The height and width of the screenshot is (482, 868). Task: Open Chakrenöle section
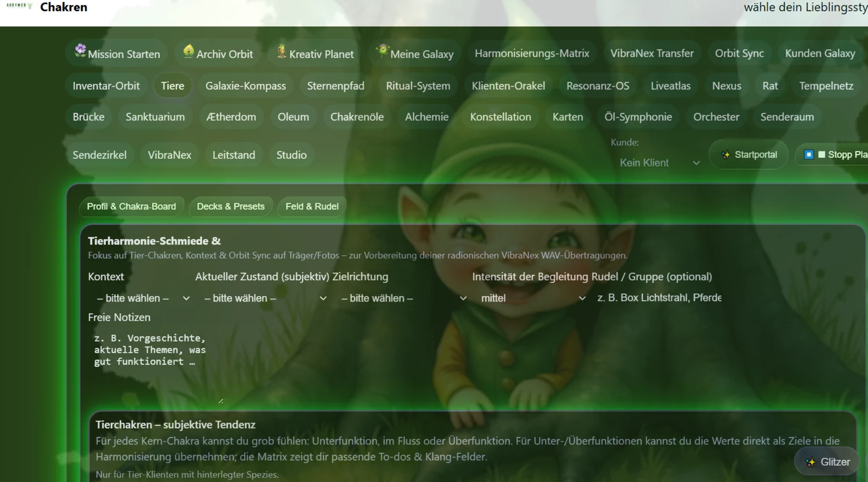click(357, 117)
